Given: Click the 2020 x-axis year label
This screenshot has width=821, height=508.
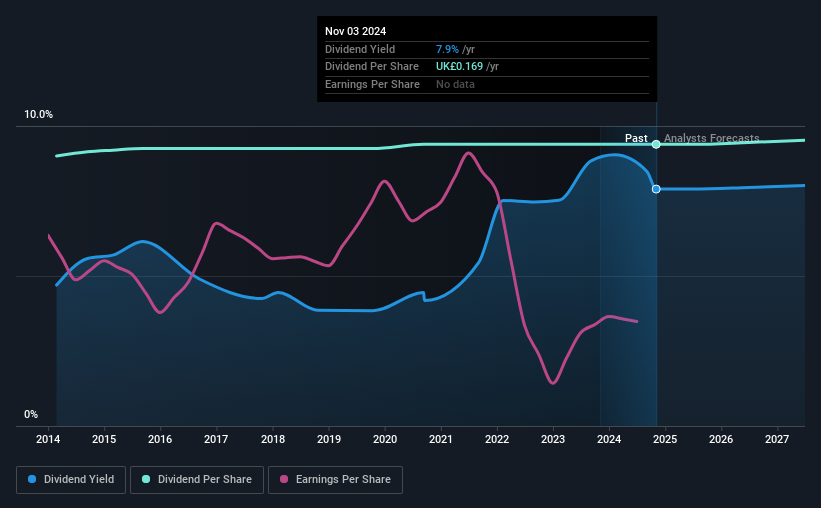Looking at the screenshot, I should point(385,439).
